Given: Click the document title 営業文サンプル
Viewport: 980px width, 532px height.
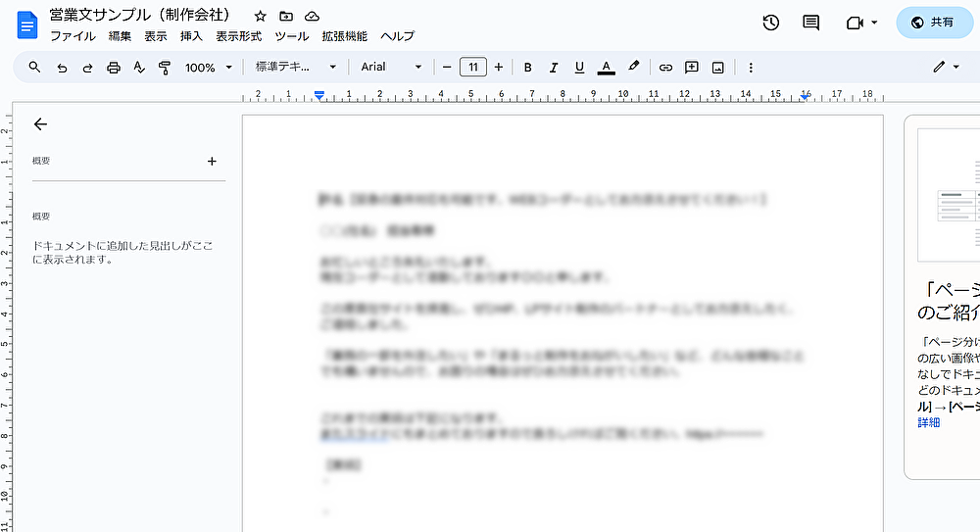Looking at the screenshot, I should tap(139, 15).
